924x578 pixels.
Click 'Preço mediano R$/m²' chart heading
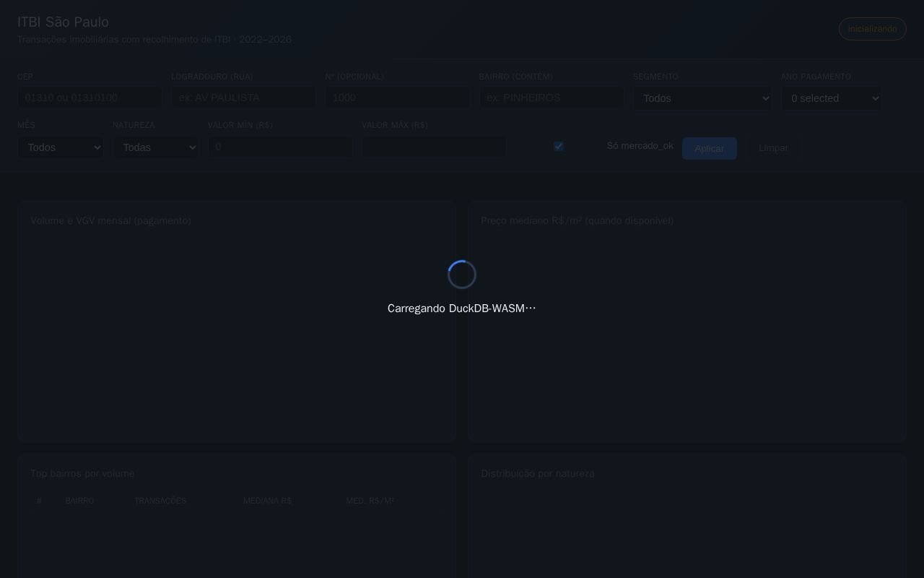(x=577, y=220)
